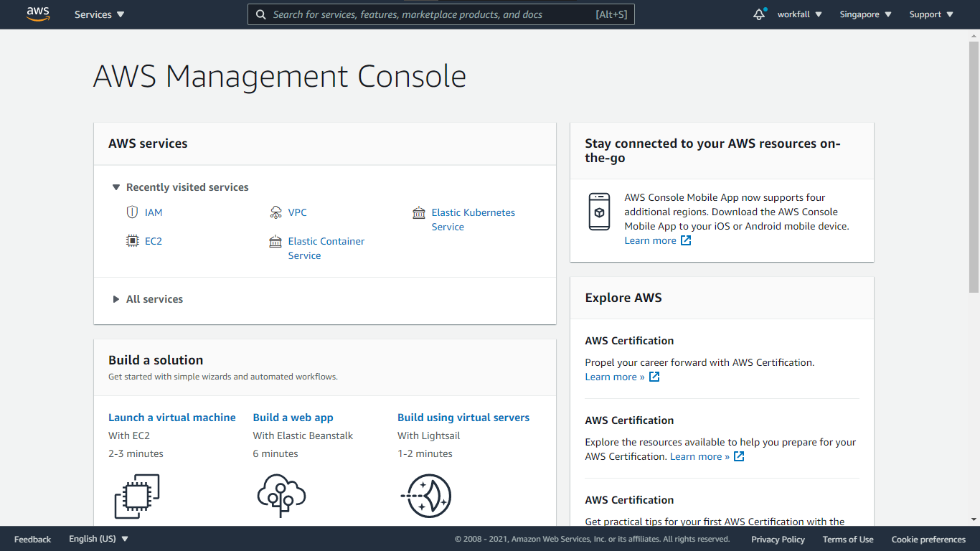Screen dimensions: 980x551
Task: Click the magnifier icon in search bar
Action: point(261,14)
